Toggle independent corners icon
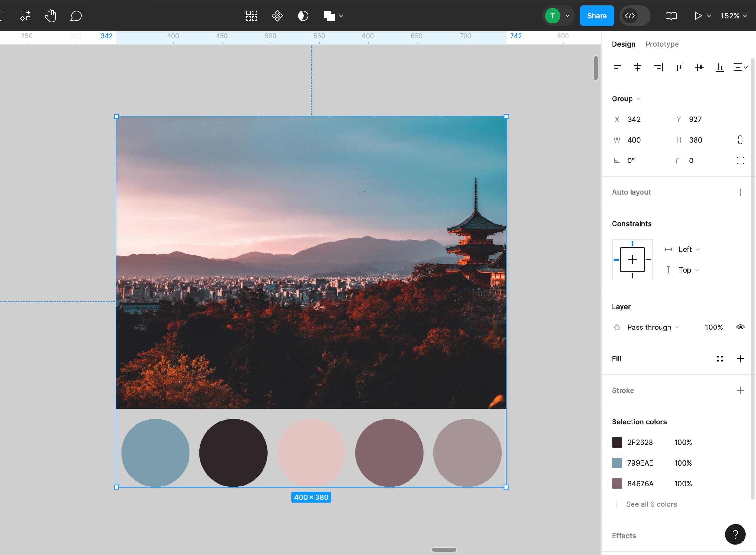The image size is (756, 555). coord(740,161)
